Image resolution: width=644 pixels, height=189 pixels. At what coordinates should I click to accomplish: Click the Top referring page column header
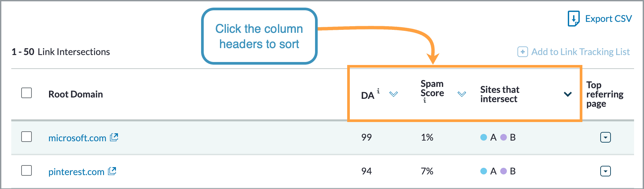tap(605, 94)
